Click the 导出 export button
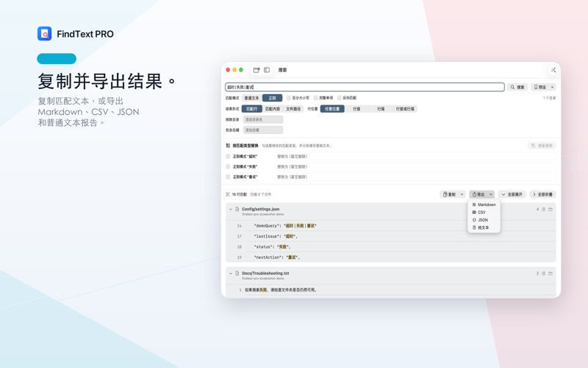This screenshot has width=588, height=368. [x=478, y=194]
